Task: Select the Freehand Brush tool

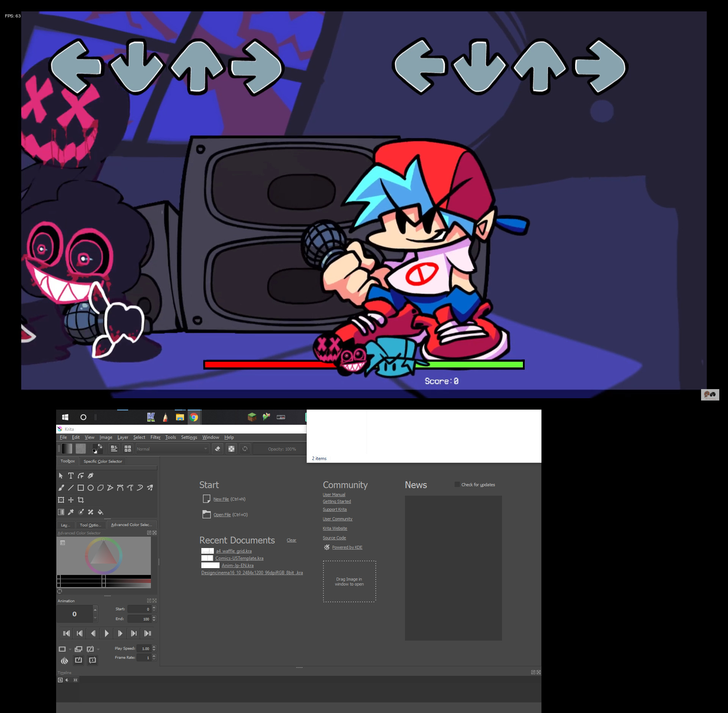Action: [x=61, y=488]
